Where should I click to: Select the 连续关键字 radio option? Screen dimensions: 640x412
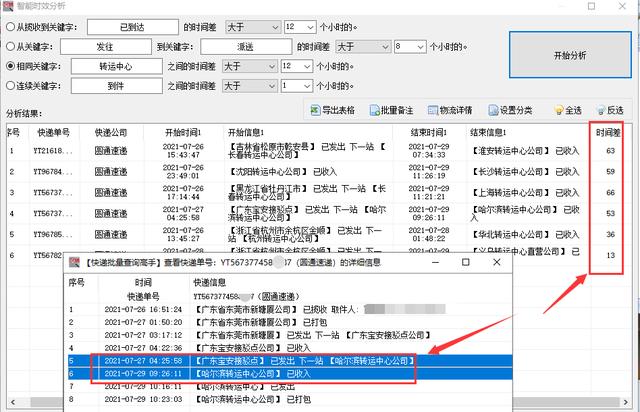point(11,87)
